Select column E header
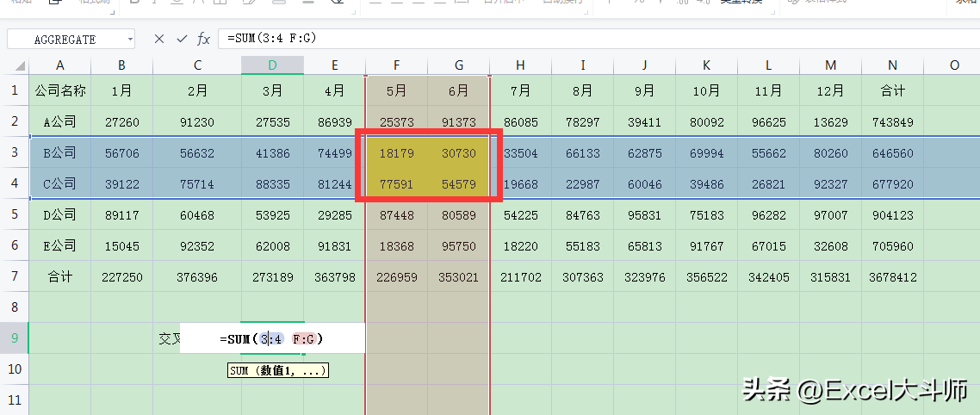The image size is (980, 415). click(x=335, y=65)
